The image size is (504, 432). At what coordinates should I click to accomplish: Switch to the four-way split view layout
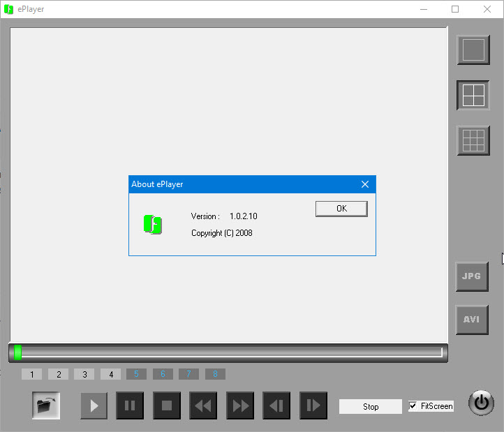pos(473,95)
